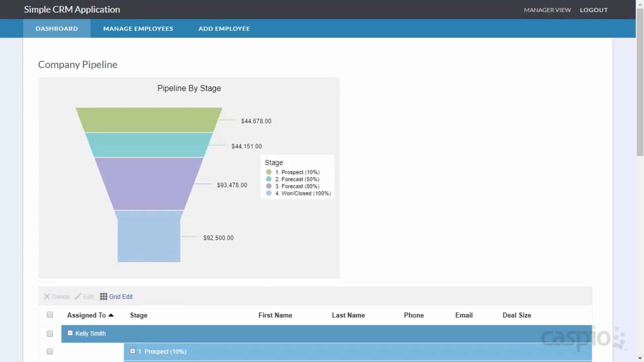Check the Prospect (10%) row checkbox
644x362 pixels.
pyautogui.click(x=50, y=351)
